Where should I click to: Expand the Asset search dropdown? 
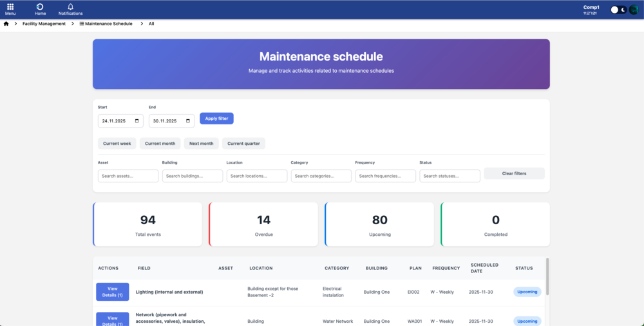pyautogui.click(x=128, y=176)
